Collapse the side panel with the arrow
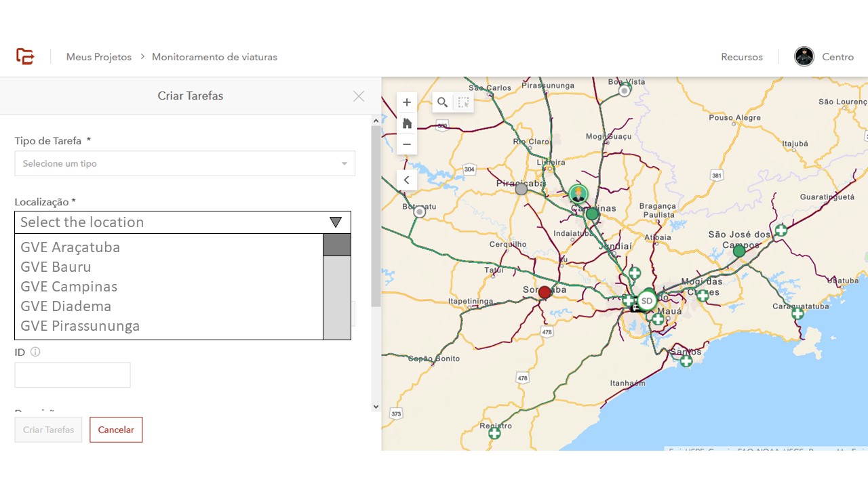 coord(407,180)
